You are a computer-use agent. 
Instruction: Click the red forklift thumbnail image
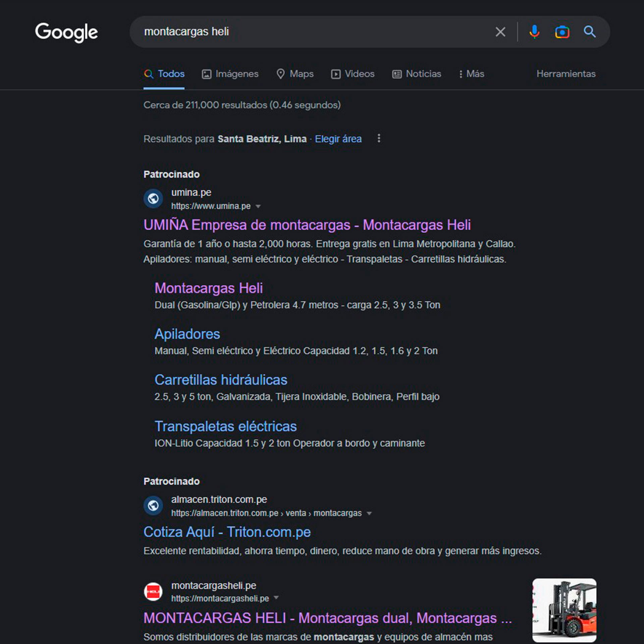tap(564, 610)
